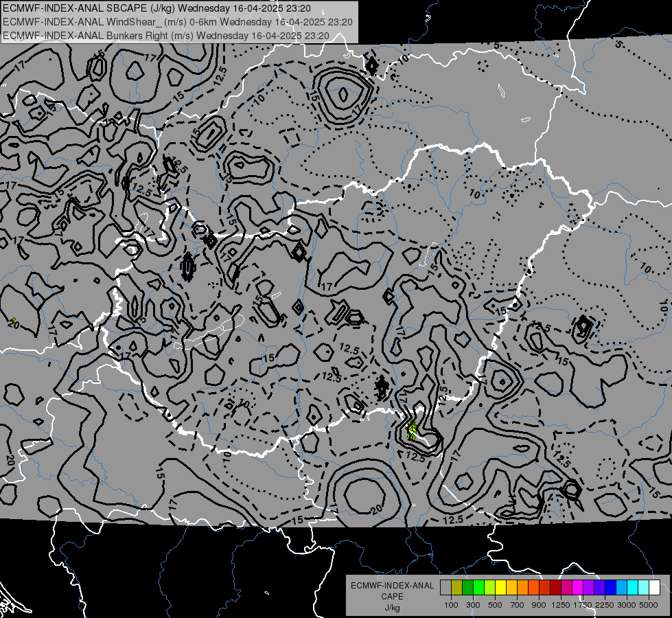Click the 900 tick label in legend
Image resolution: width=672 pixels, height=618 pixels.
pyautogui.click(x=539, y=605)
